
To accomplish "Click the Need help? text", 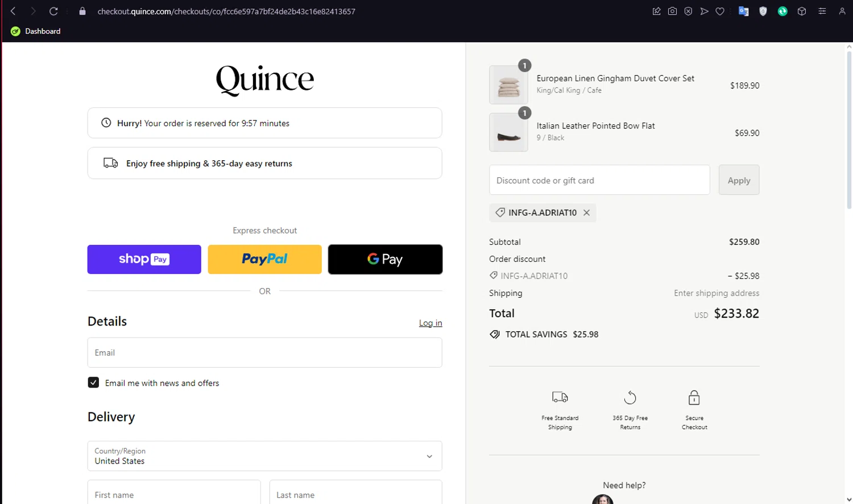I will [624, 485].
